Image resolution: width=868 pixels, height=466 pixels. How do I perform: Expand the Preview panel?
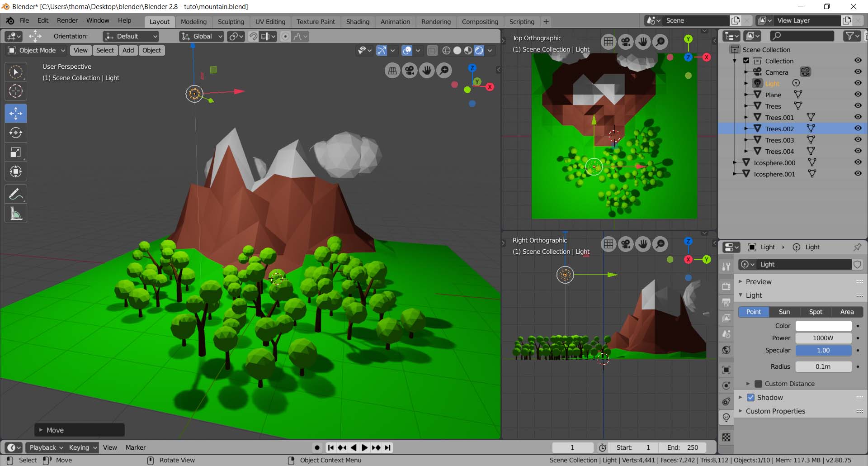[x=759, y=281]
